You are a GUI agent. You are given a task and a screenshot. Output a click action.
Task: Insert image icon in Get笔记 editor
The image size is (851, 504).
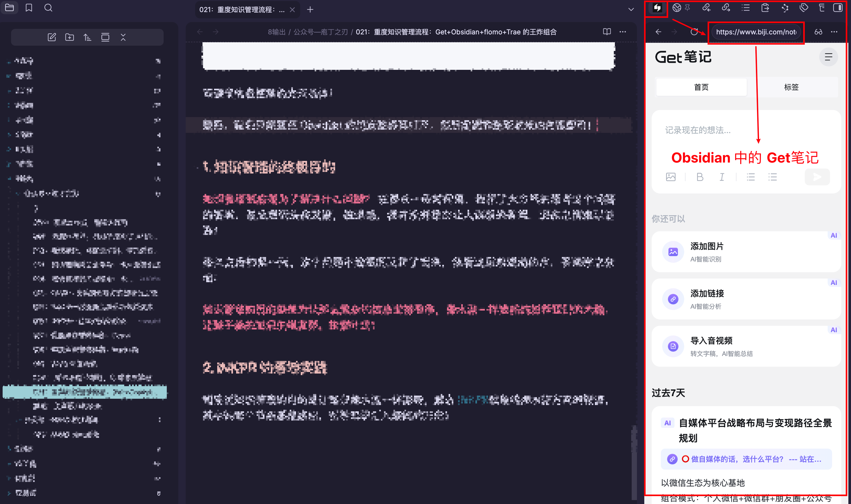click(671, 177)
